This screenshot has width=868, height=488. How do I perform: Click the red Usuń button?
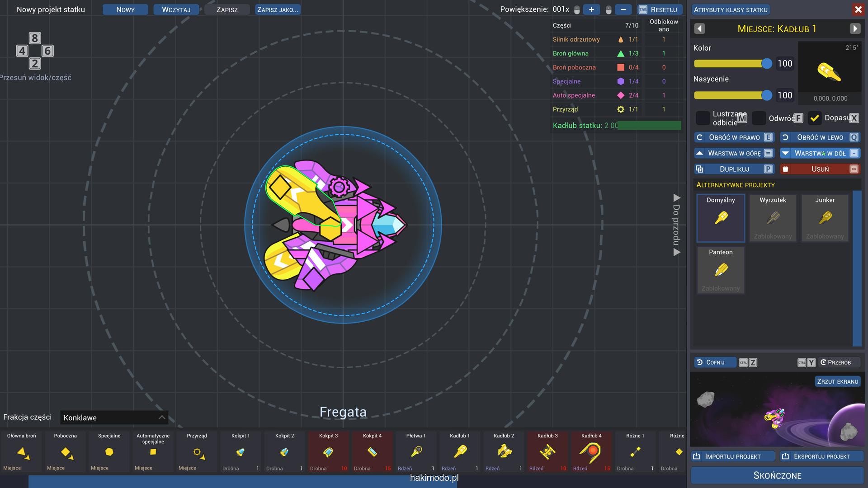point(820,169)
